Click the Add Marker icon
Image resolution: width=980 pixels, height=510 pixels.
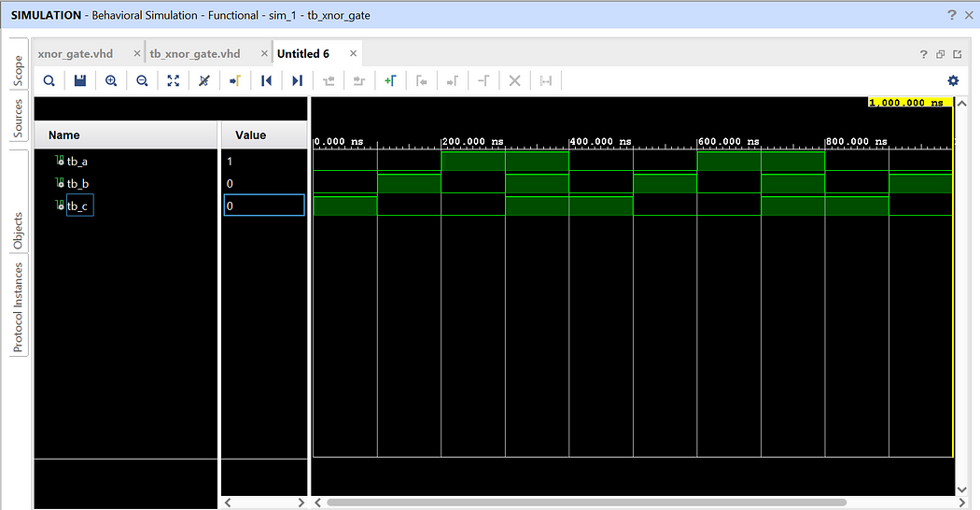pyautogui.click(x=390, y=80)
